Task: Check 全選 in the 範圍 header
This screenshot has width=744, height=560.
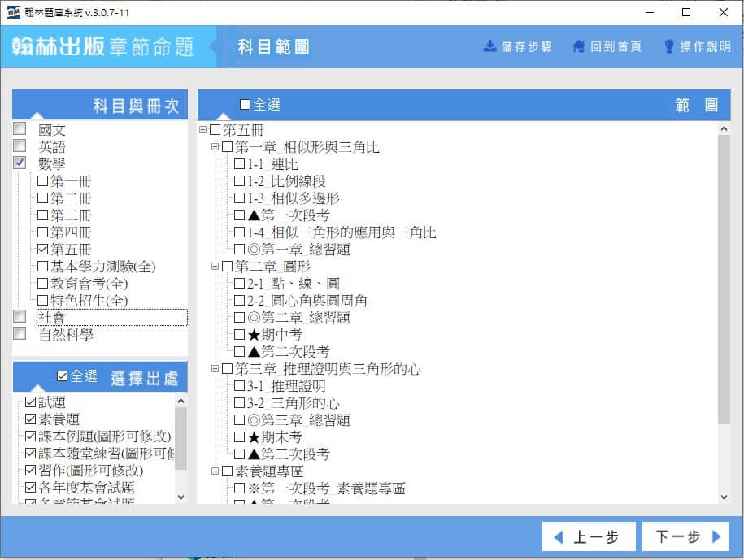Action: [x=245, y=104]
